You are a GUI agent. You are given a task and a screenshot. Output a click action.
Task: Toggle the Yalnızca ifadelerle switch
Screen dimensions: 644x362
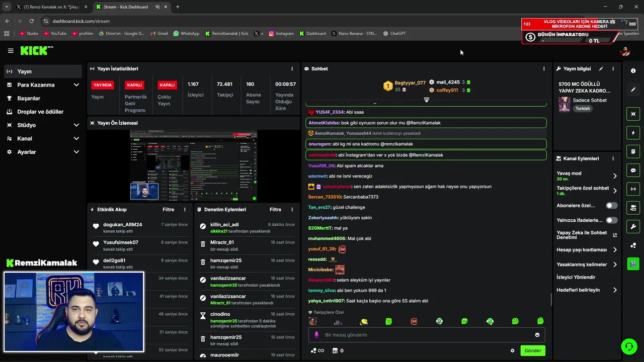(612, 220)
